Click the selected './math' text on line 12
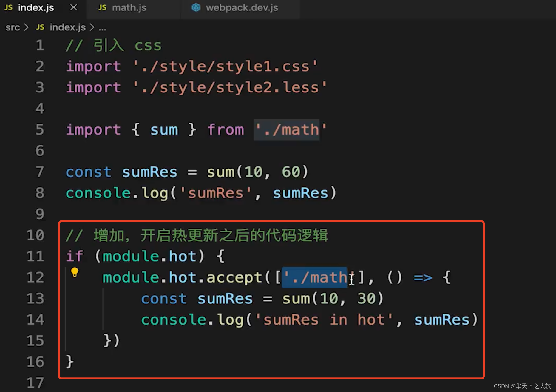This screenshot has height=392, width=556. click(x=315, y=277)
